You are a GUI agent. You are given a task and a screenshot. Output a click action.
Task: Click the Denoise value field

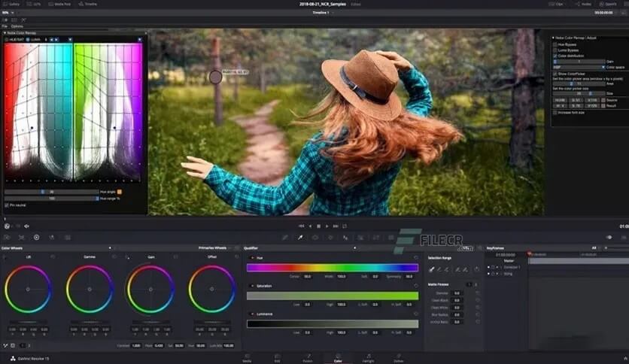457,293
